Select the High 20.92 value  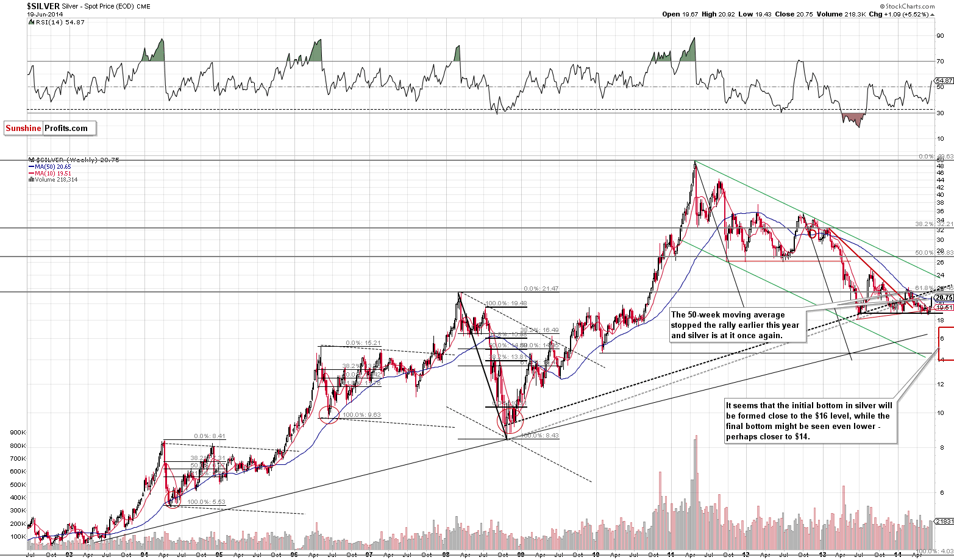(x=718, y=14)
